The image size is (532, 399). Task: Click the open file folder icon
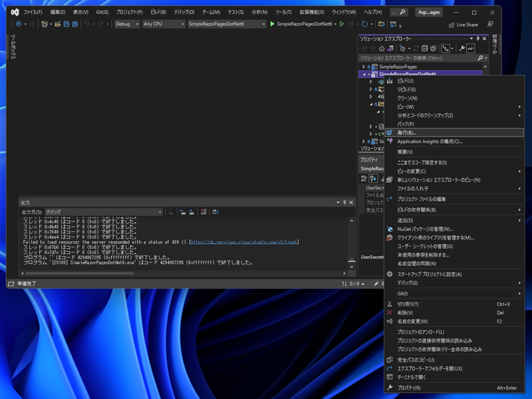[x=58, y=24]
